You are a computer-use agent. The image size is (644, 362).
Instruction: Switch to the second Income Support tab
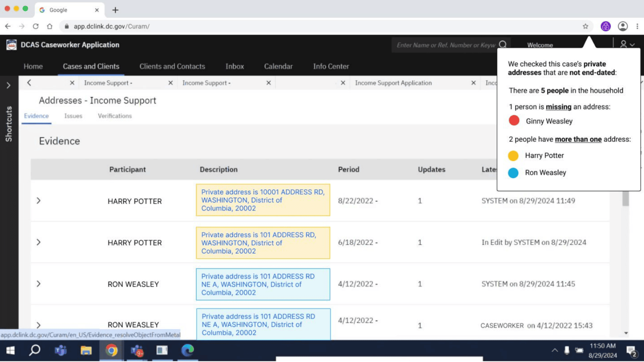coord(206,83)
